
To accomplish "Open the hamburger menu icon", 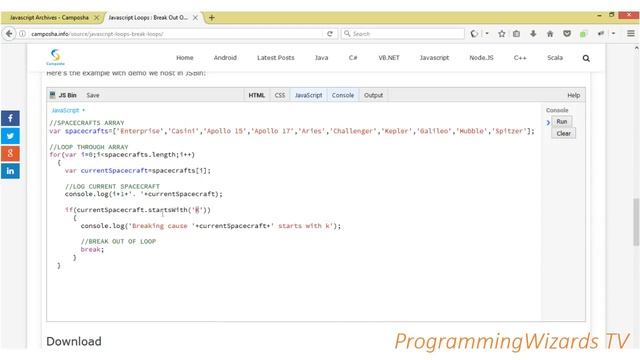I will point(631,34).
